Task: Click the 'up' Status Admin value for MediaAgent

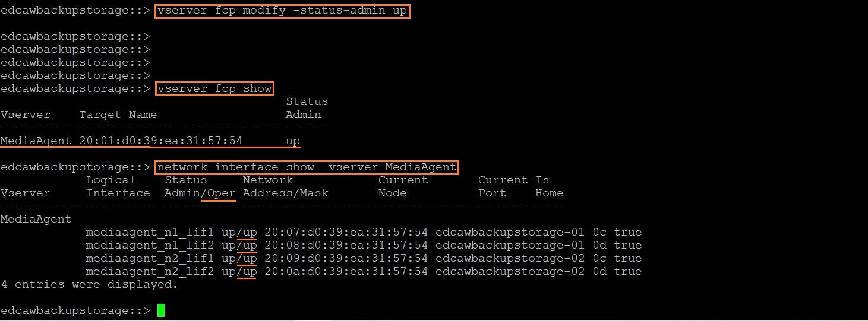Action: [293, 141]
